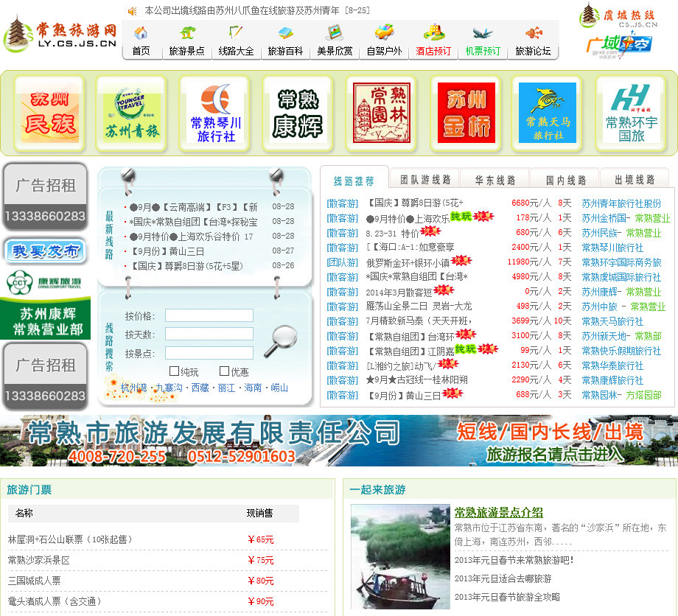Click the 美景欣赏 picture icon
Viewport: 678px width, 616px height.
pyautogui.click(x=335, y=33)
